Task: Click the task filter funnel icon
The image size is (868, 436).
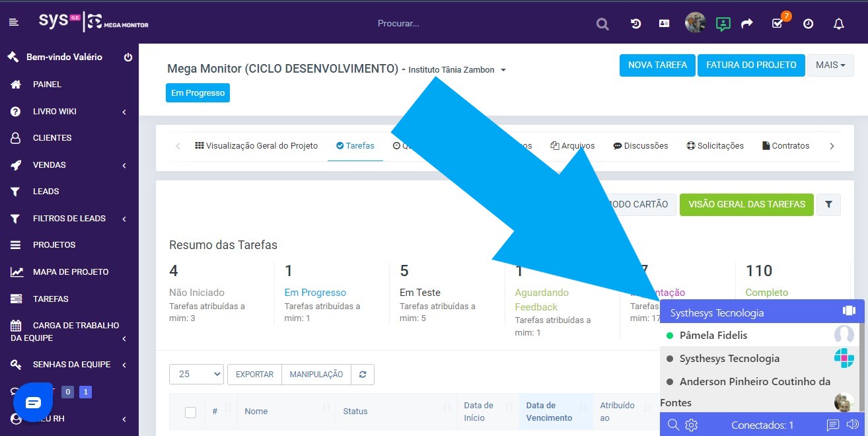Action: point(828,205)
